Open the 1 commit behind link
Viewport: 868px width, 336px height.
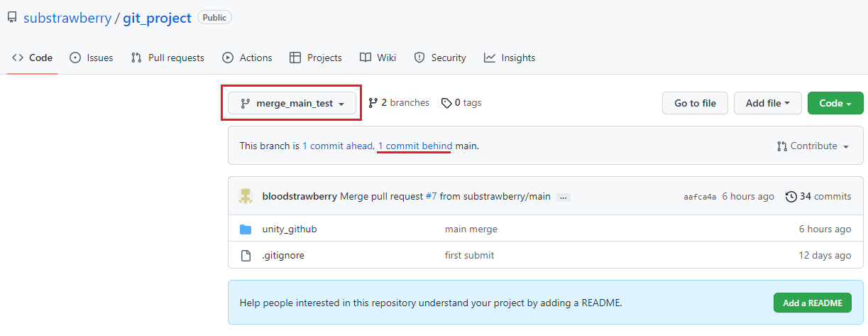pyautogui.click(x=415, y=146)
